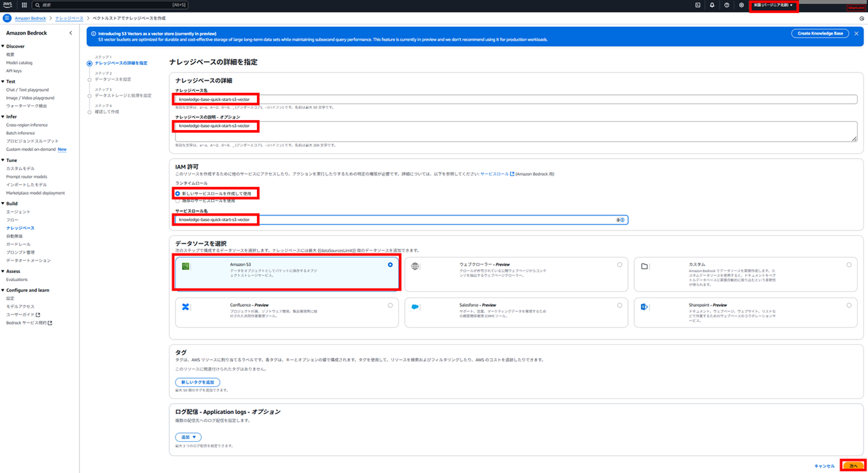Open the notifications bell
The width and height of the screenshot is (868, 473).
712,5
